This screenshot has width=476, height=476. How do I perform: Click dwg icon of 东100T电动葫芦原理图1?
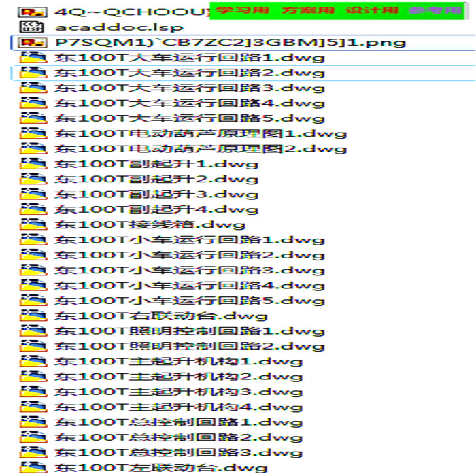pos(33,133)
